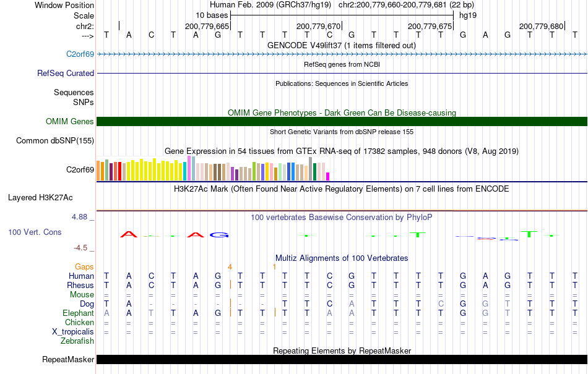This screenshot has height=374, width=588.
Task: Click the 200,779,670 position on the ruler
Action: coord(318,26)
